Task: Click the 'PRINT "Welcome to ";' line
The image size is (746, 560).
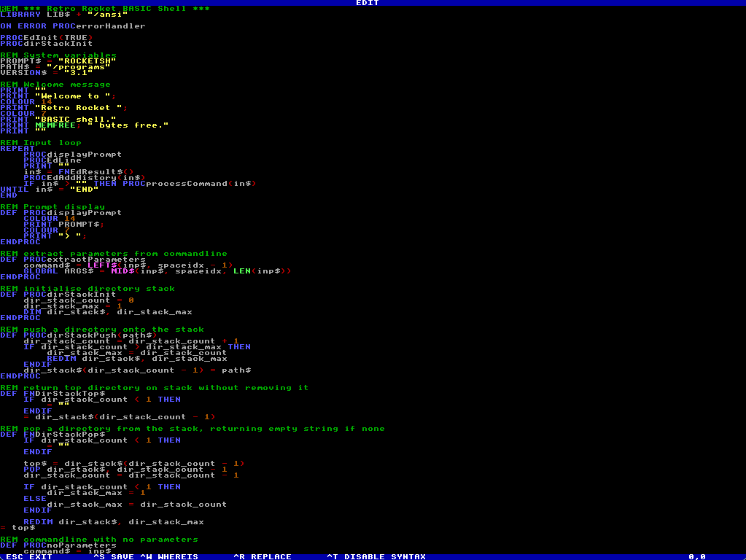Action: (58, 96)
